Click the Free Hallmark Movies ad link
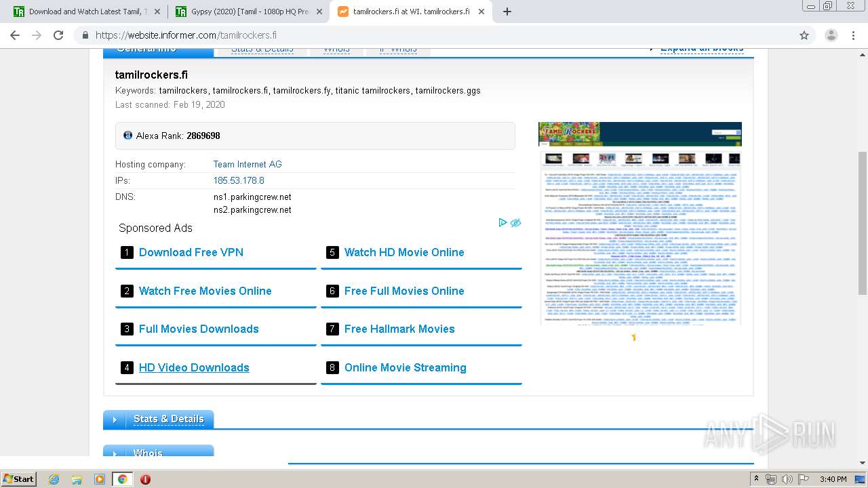The height and width of the screenshot is (488, 868). 399,329
